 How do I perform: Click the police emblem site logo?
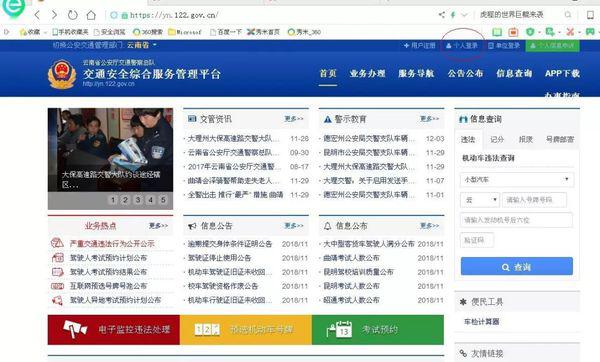(62, 74)
